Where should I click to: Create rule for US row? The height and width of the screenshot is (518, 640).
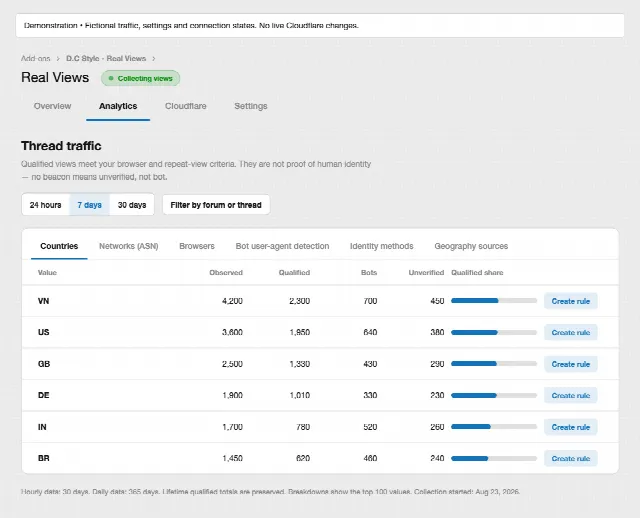point(571,333)
